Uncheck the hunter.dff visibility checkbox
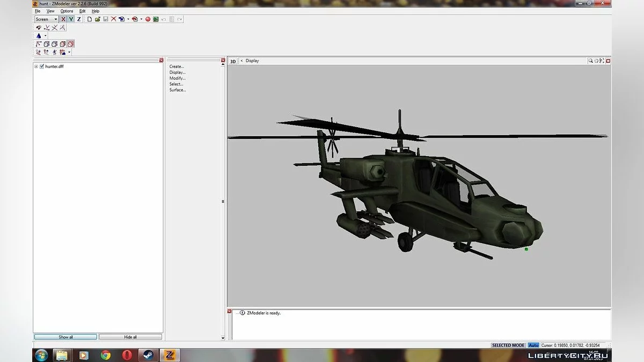 click(42, 67)
